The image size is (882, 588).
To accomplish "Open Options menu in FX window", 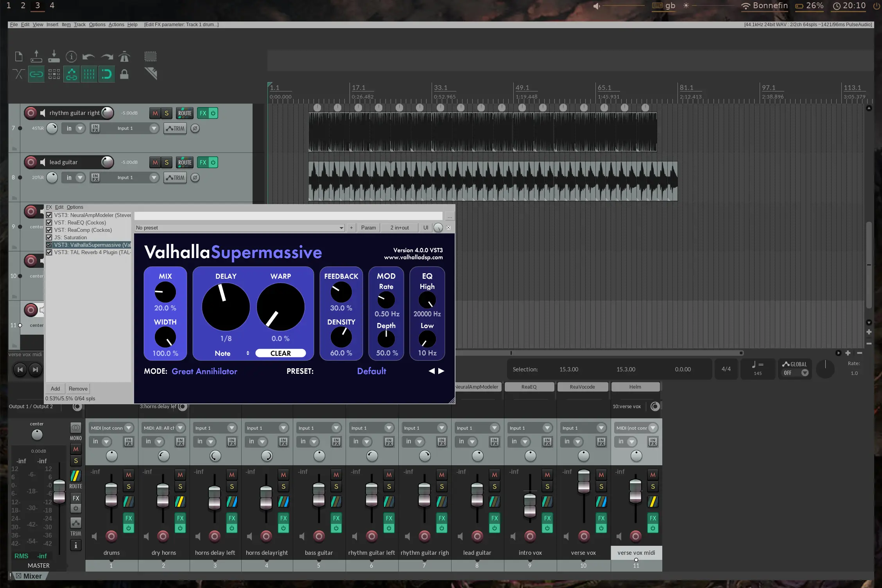I will [x=75, y=207].
